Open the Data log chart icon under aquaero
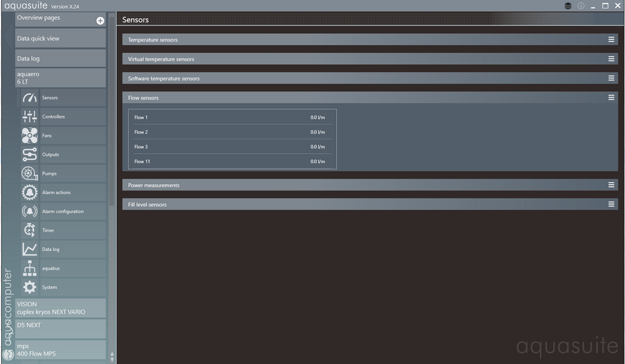 [29, 249]
